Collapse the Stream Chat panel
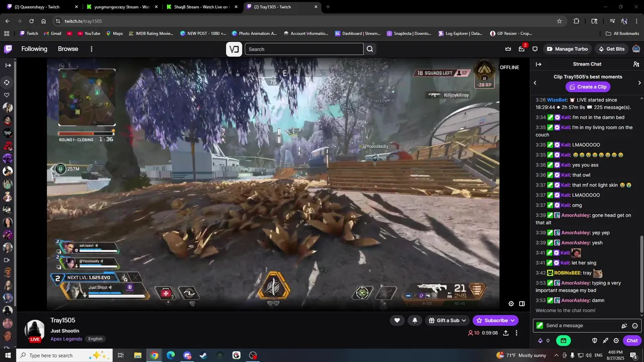Screen dimensions: 644x362 click(538, 64)
